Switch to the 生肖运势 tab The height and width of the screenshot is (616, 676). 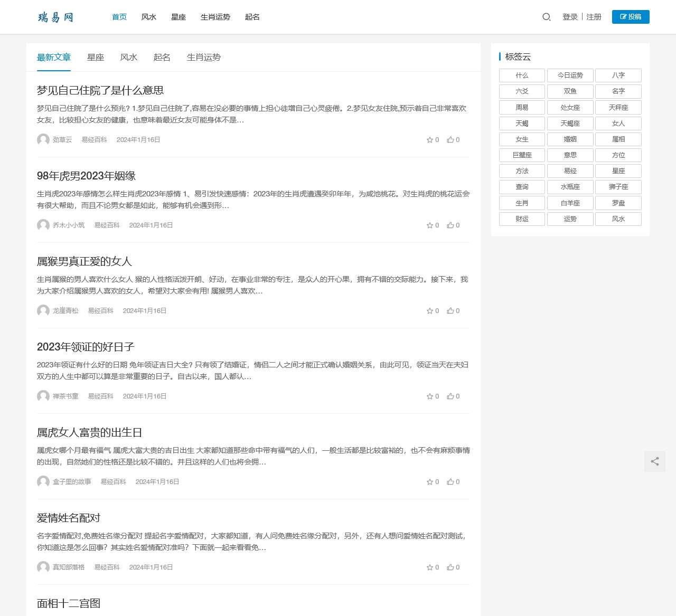(x=203, y=57)
